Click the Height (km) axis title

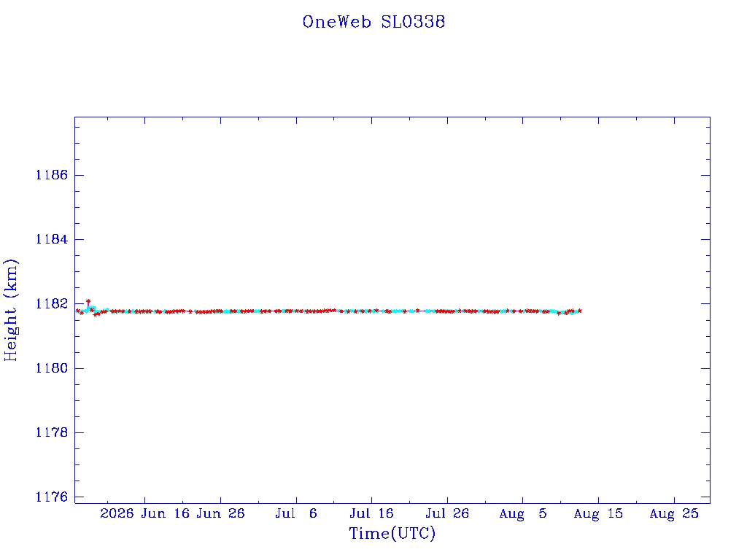tap(11, 310)
